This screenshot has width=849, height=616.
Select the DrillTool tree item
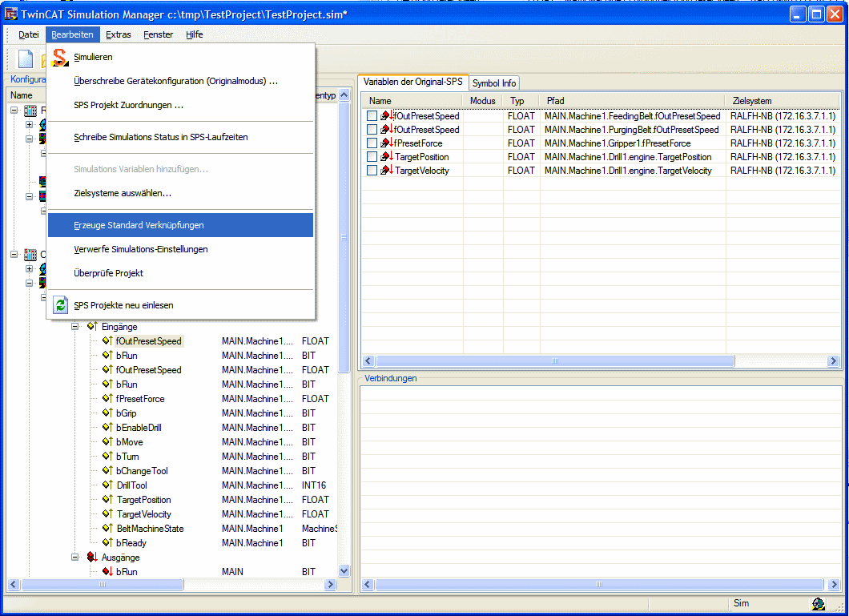pyautogui.click(x=131, y=485)
